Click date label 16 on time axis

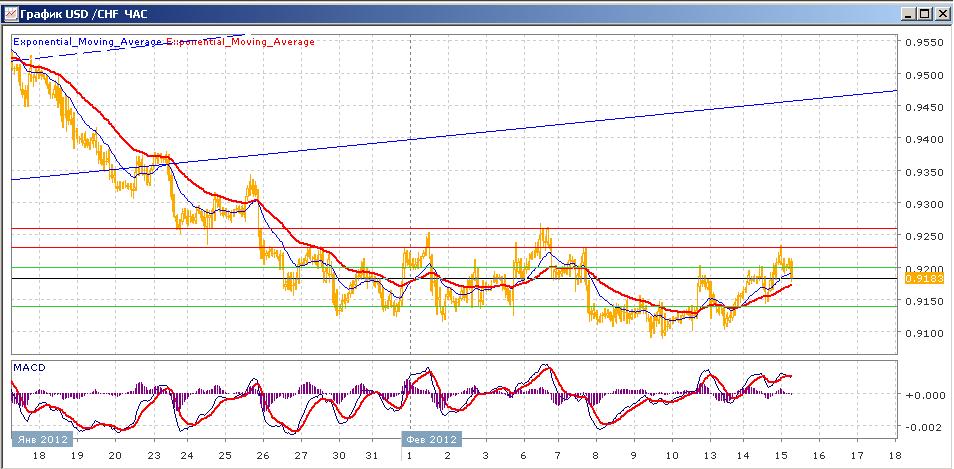(x=819, y=456)
